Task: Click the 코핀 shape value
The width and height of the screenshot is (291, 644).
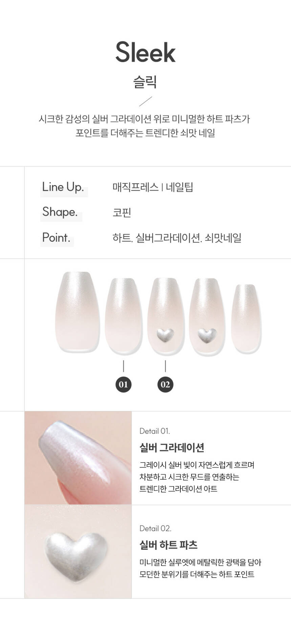Action: coord(122,213)
